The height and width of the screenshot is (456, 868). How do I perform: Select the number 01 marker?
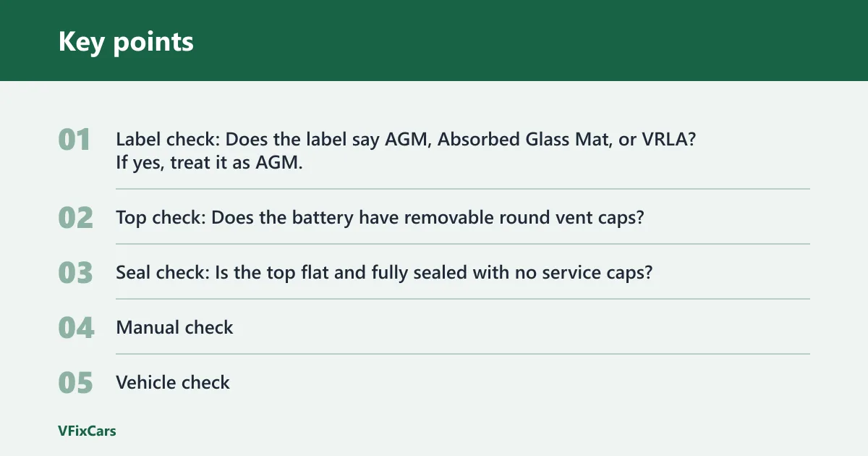click(75, 140)
